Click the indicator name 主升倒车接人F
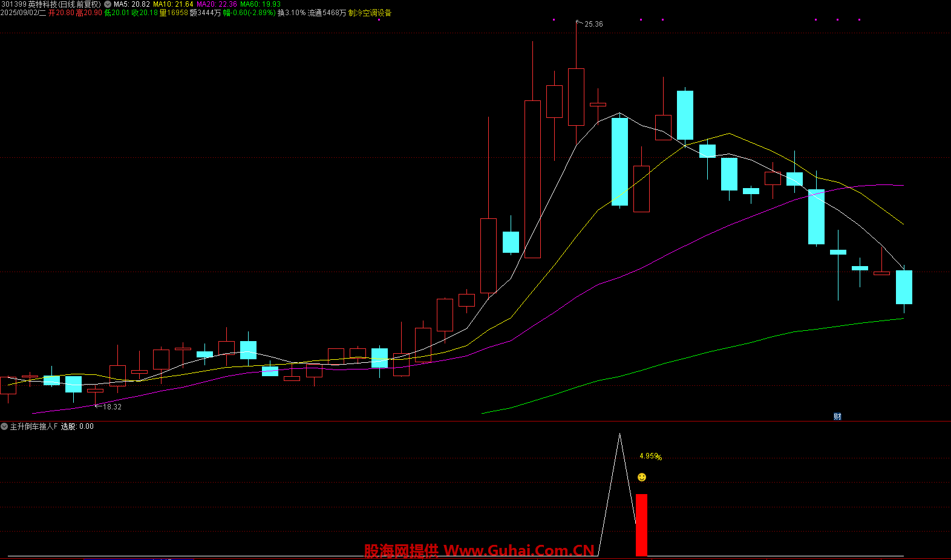The height and width of the screenshot is (560, 951). [34, 426]
